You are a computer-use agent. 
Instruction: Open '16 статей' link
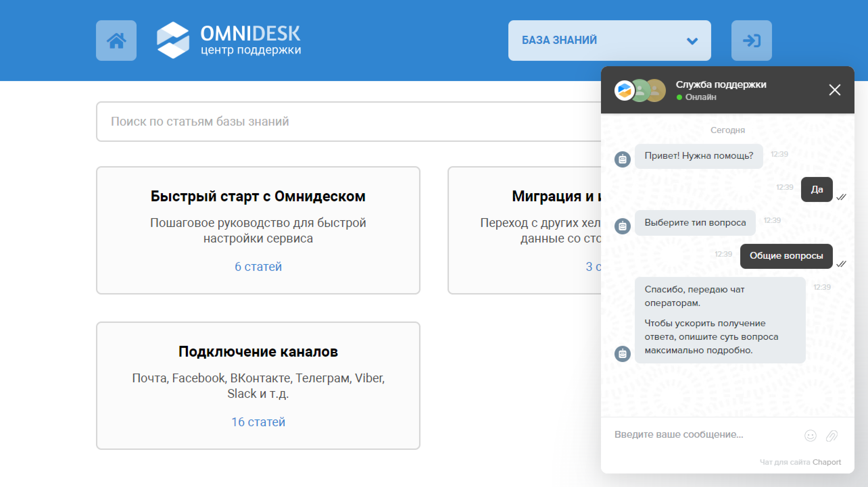(x=258, y=422)
